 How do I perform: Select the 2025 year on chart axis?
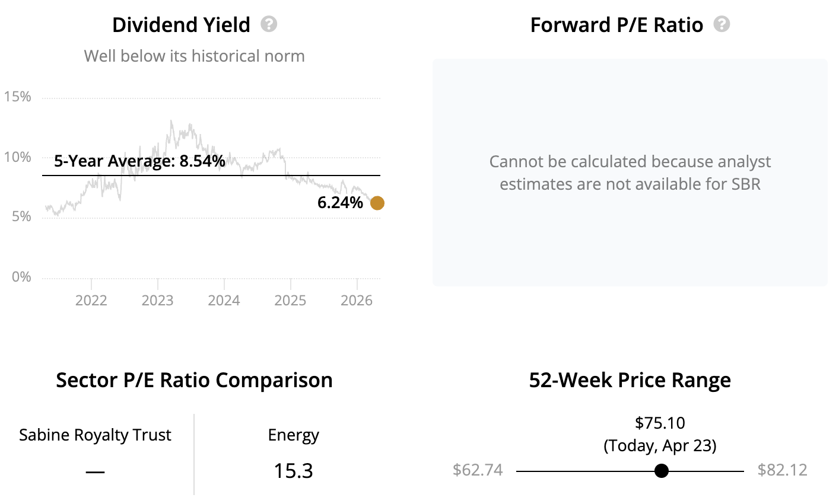(290, 300)
